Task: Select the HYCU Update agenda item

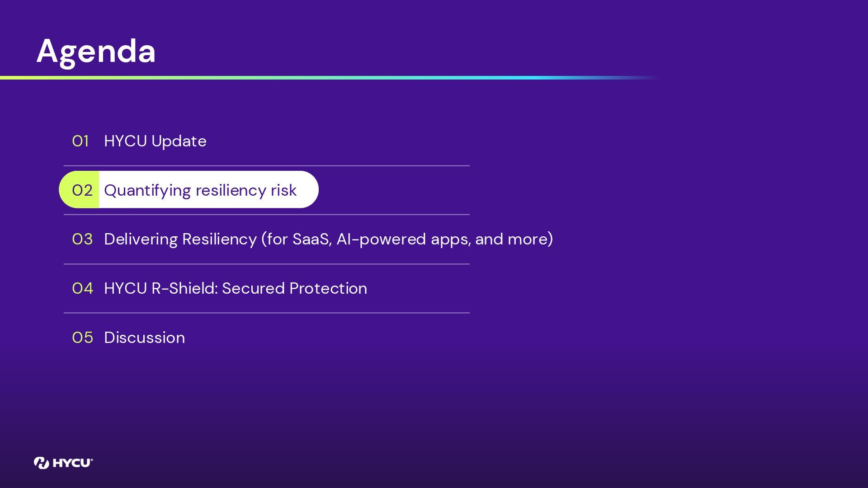Action: point(155,141)
